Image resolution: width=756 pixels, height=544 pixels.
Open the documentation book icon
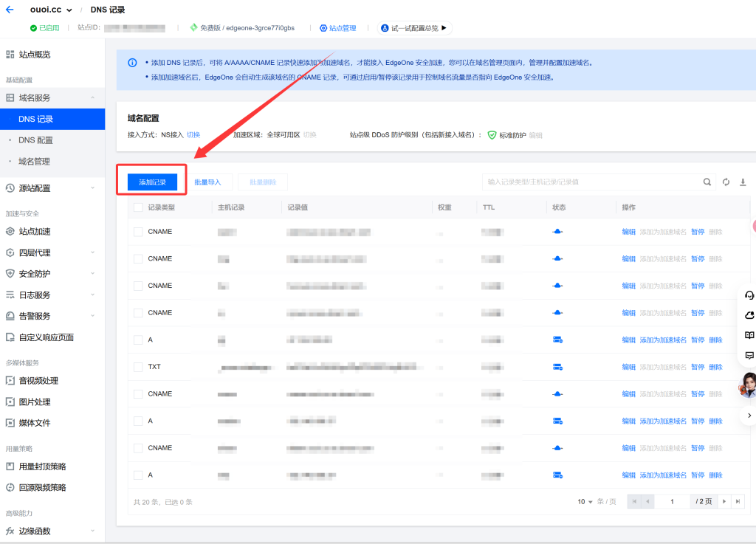(x=749, y=335)
